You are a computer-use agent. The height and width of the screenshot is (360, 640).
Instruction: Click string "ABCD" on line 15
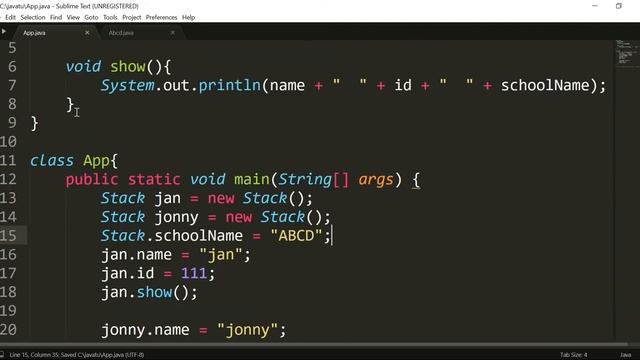point(296,236)
